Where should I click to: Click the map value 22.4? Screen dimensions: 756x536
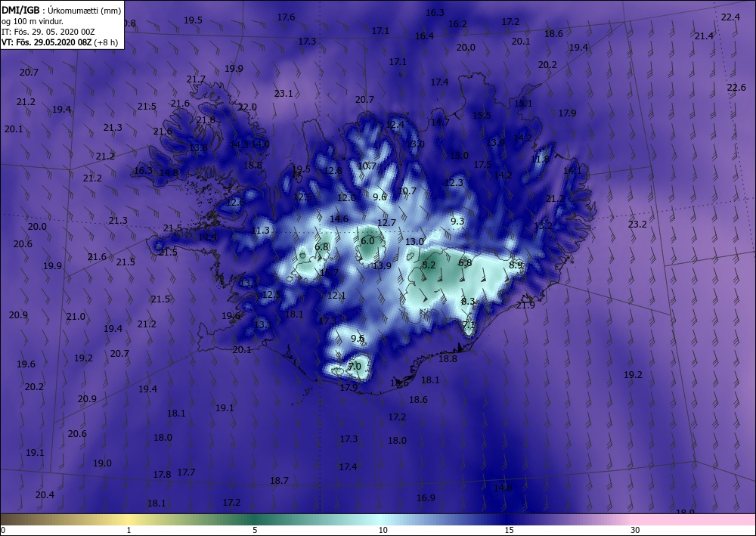[x=730, y=17]
